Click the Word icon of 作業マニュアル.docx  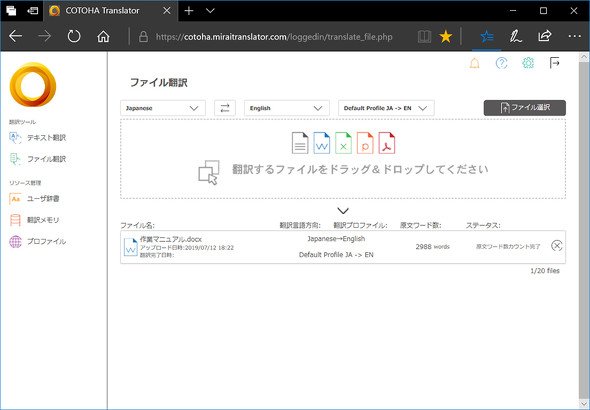click(131, 247)
